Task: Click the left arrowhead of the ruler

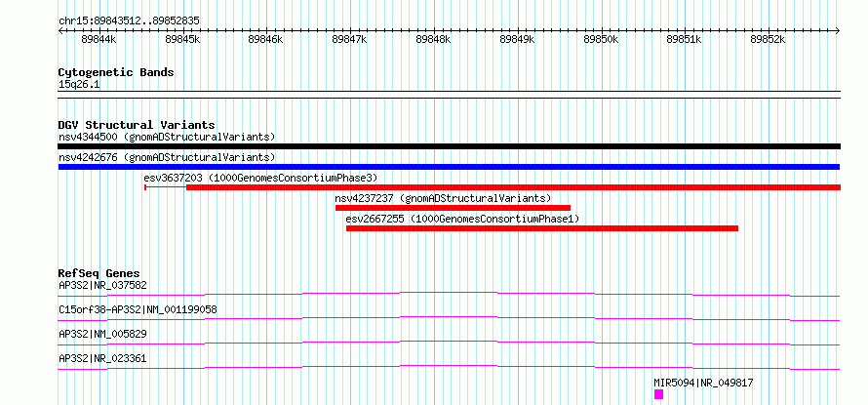Action: (60, 31)
